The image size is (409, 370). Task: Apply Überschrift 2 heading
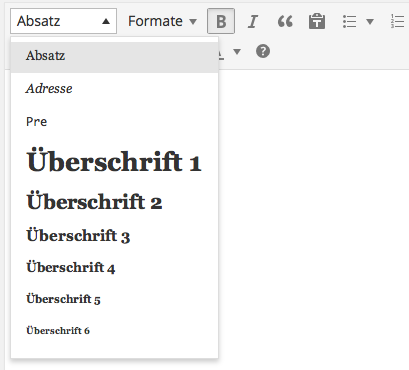pos(114,202)
